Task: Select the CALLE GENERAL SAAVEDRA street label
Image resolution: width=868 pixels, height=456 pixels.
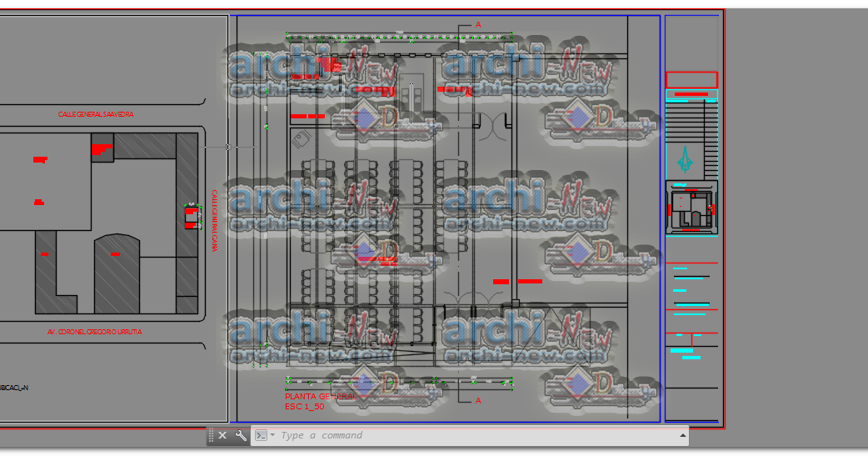Action: [96, 114]
